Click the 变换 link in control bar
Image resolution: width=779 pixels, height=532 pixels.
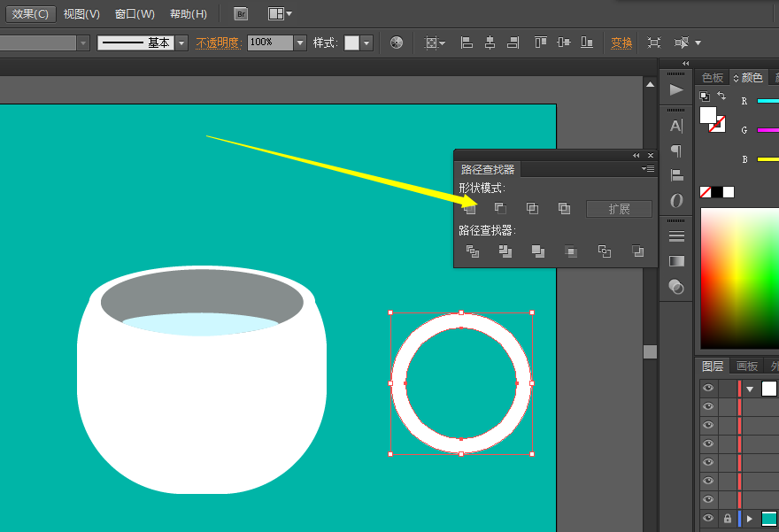tap(621, 42)
